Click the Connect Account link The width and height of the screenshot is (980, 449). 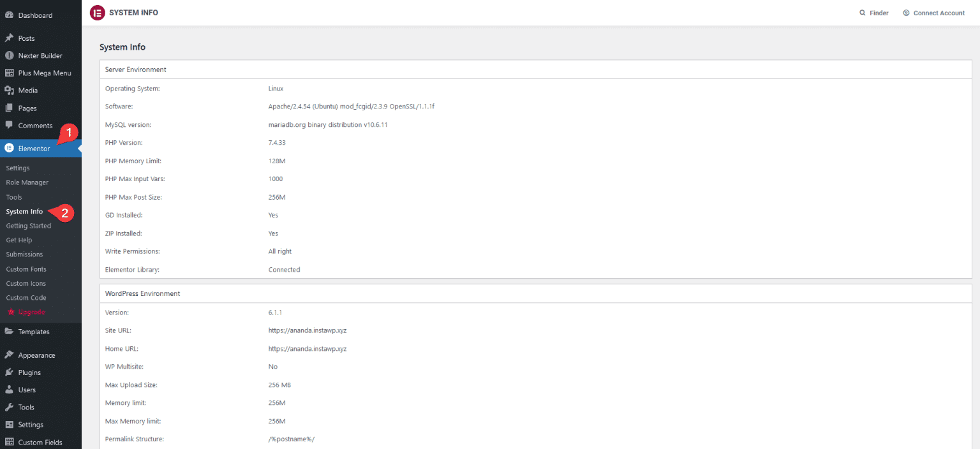pos(933,13)
